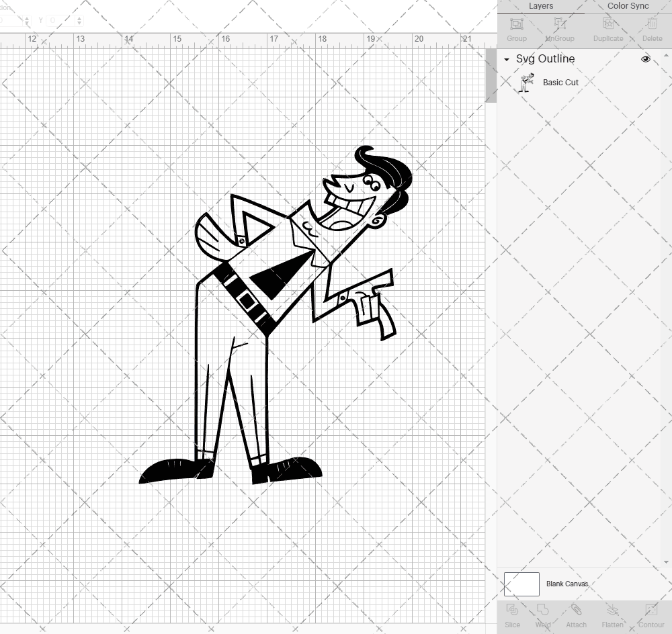Switch to the Layers tab

(541, 6)
